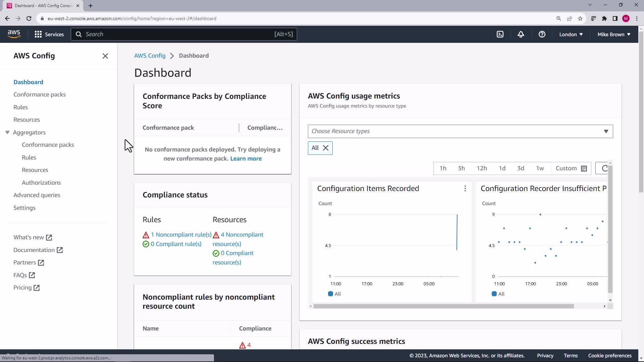Collapse the Aggregators tree section
This screenshot has width=644, height=362.
(x=7, y=132)
